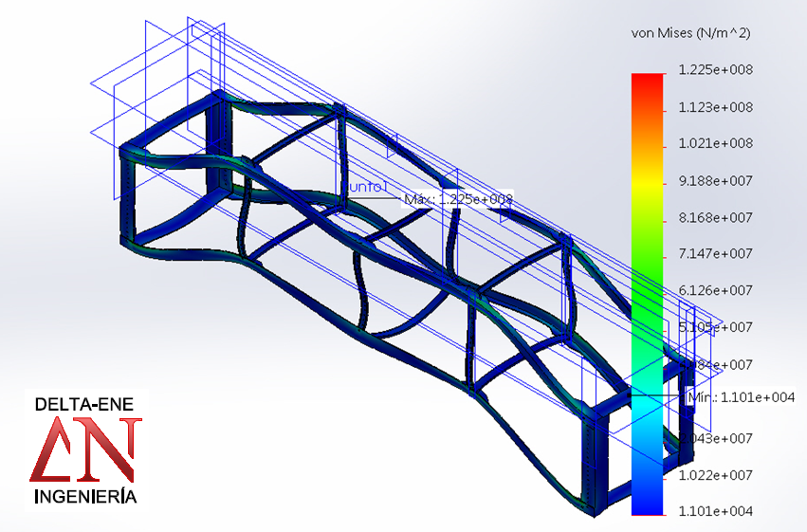The height and width of the screenshot is (532, 807).
Task: Click the von Mises (N/m^2) legend title
Action: [690, 33]
